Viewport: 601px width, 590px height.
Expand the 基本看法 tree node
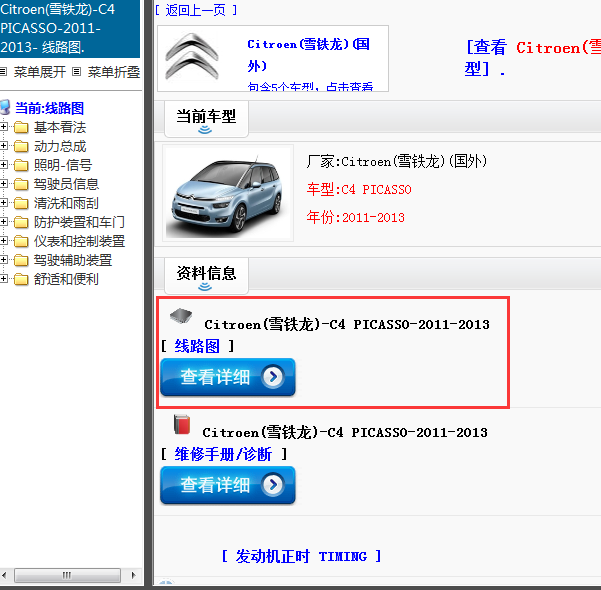[x=3, y=127]
